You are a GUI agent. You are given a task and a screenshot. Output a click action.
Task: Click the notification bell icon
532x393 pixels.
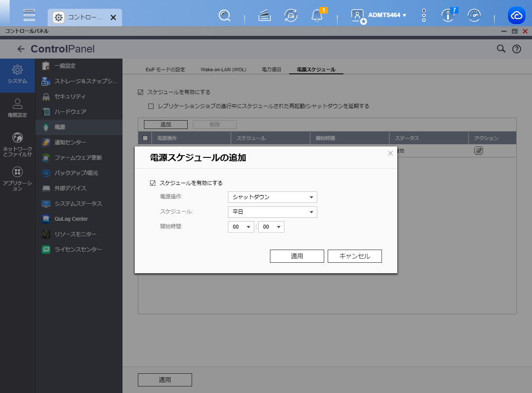(x=317, y=15)
